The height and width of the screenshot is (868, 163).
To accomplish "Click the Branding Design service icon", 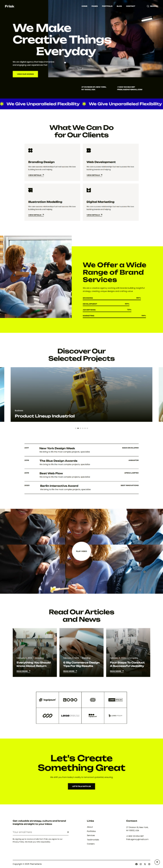I will (30, 150).
